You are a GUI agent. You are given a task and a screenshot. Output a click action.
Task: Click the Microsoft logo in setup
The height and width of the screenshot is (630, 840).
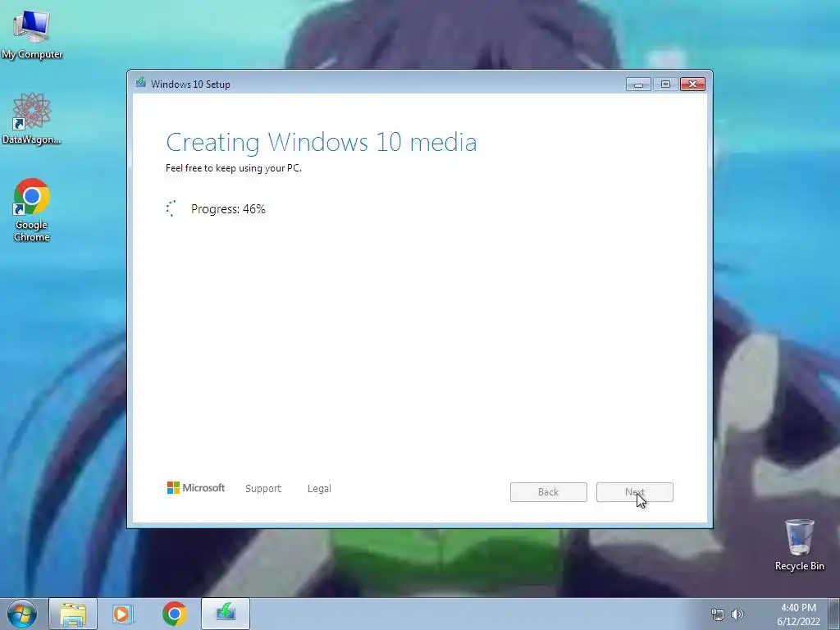196,487
